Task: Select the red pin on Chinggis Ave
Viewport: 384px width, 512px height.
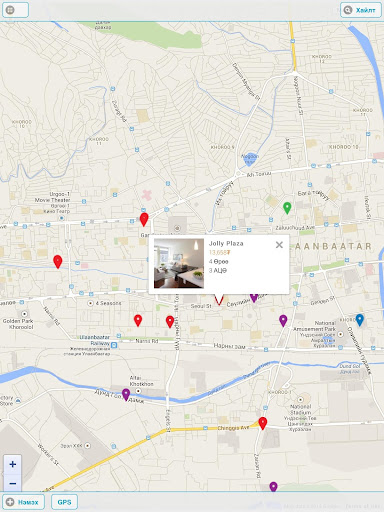Action: tap(263, 423)
